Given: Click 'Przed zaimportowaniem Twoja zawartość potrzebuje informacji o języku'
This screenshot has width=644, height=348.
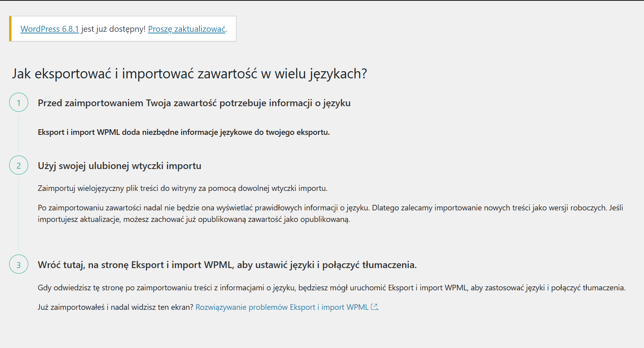Looking at the screenshot, I should [x=194, y=103].
